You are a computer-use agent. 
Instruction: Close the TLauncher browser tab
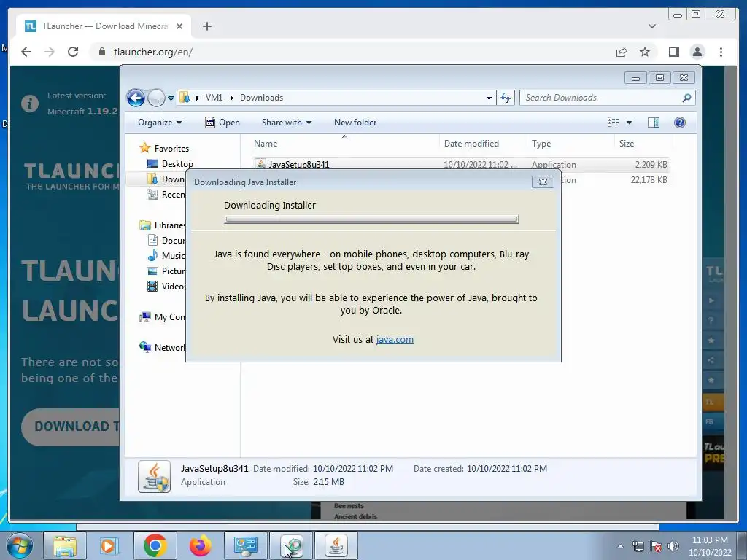pyautogui.click(x=179, y=26)
